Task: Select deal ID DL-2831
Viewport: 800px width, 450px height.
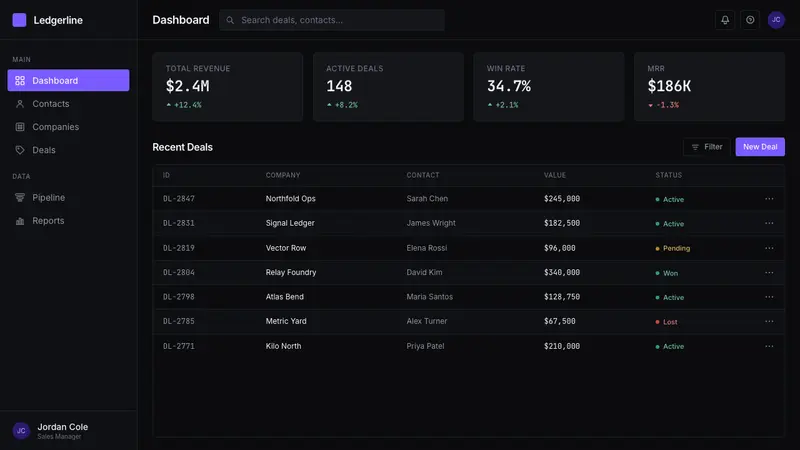Action: [179, 223]
